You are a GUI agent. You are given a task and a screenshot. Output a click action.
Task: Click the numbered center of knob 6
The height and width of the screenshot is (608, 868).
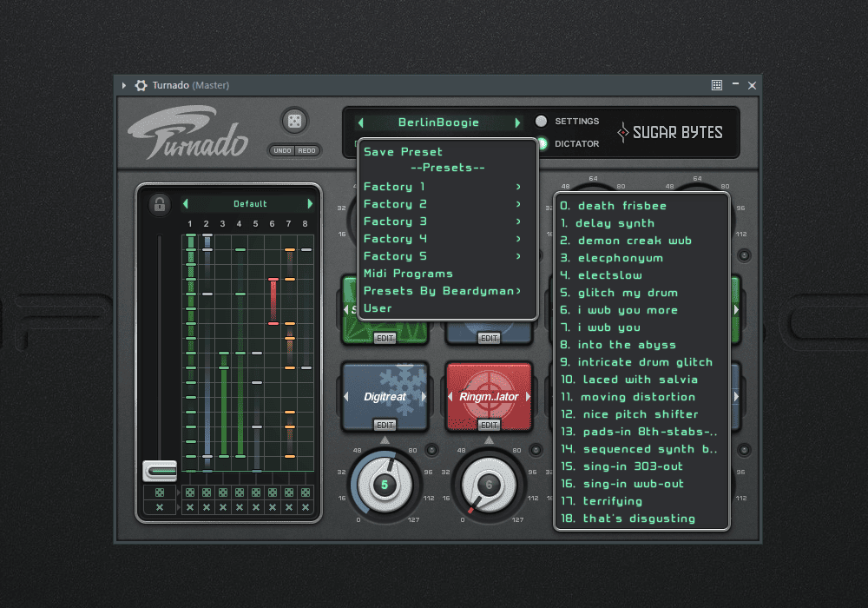(x=488, y=485)
